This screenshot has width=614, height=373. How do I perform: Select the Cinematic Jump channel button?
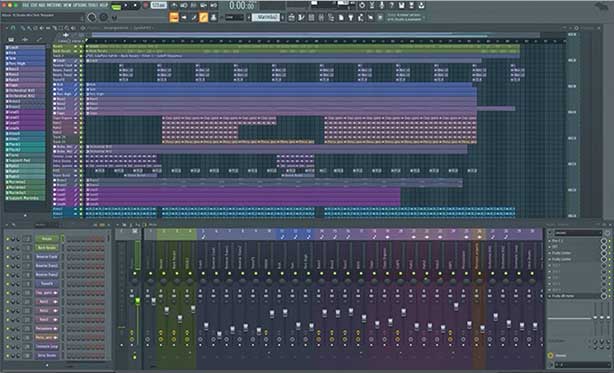tap(47, 346)
